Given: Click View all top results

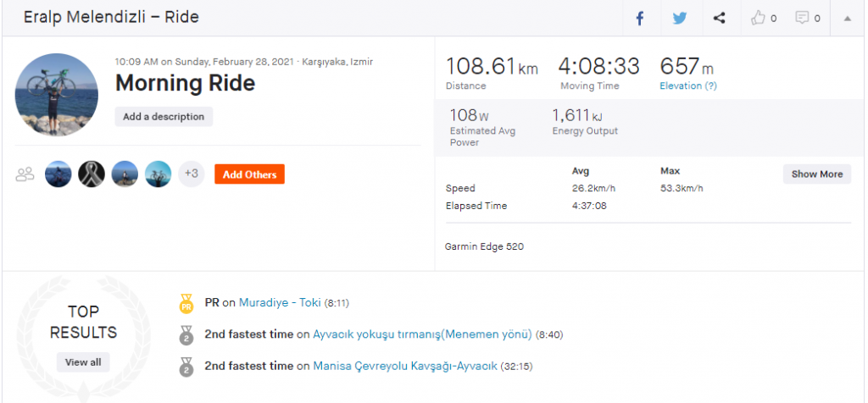Looking at the screenshot, I should tap(83, 362).
